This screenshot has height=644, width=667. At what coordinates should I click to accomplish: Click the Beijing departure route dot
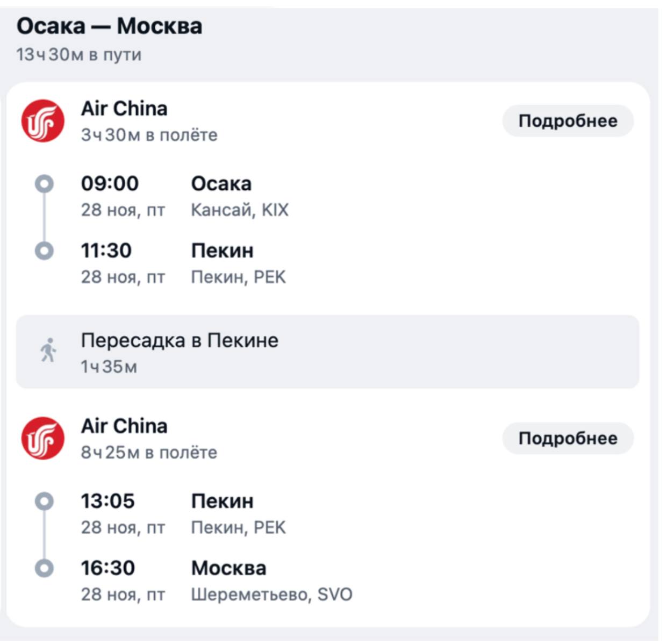44,502
